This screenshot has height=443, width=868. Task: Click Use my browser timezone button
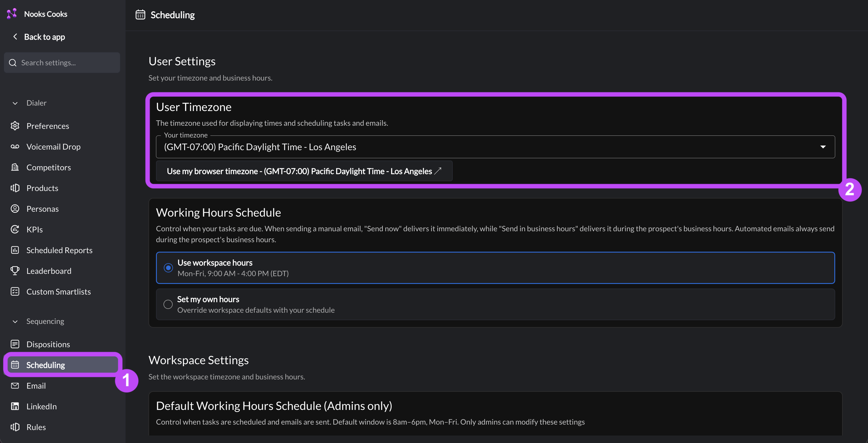pos(304,171)
